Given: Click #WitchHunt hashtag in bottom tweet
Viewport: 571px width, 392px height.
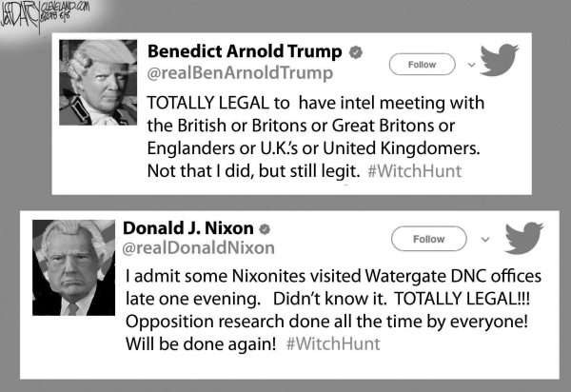Looking at the screenshot, I should [333, 343].
